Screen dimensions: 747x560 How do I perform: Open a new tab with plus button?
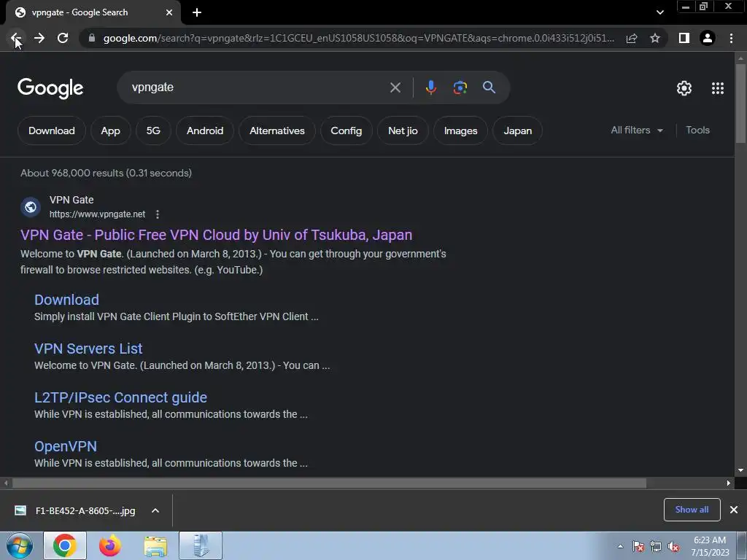[x=197, y=12]
